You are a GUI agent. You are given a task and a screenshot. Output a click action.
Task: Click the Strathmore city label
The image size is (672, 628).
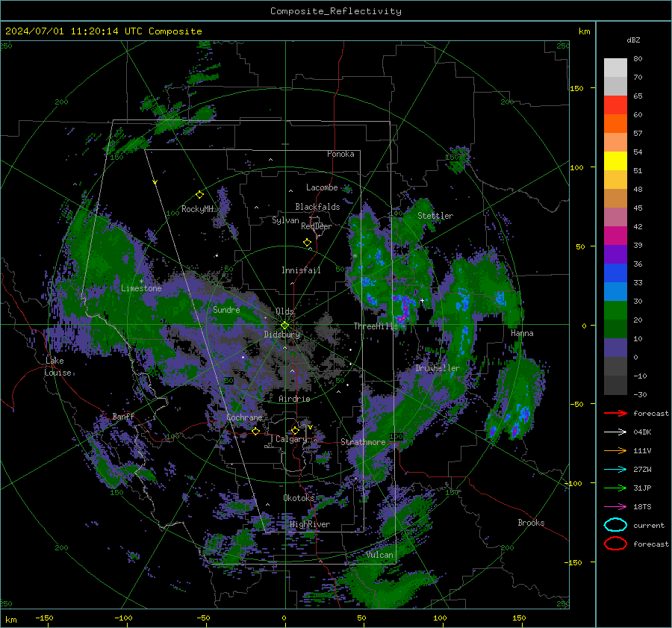[x=363, y=442]
